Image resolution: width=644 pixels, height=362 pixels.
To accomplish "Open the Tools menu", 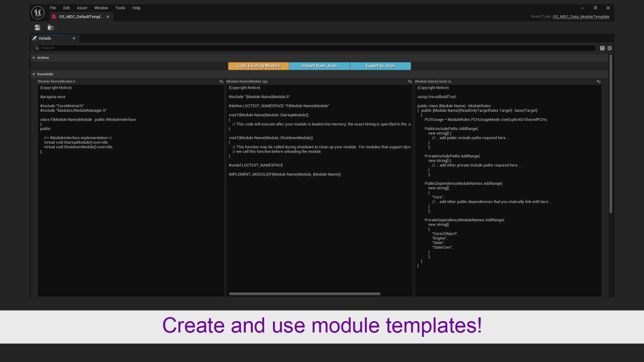I will [x=120, y=8].
